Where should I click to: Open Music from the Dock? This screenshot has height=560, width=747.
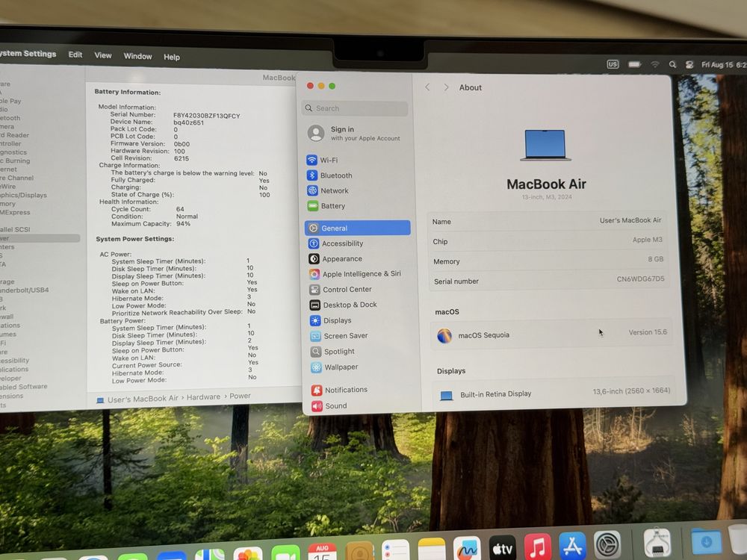(537, 547)
